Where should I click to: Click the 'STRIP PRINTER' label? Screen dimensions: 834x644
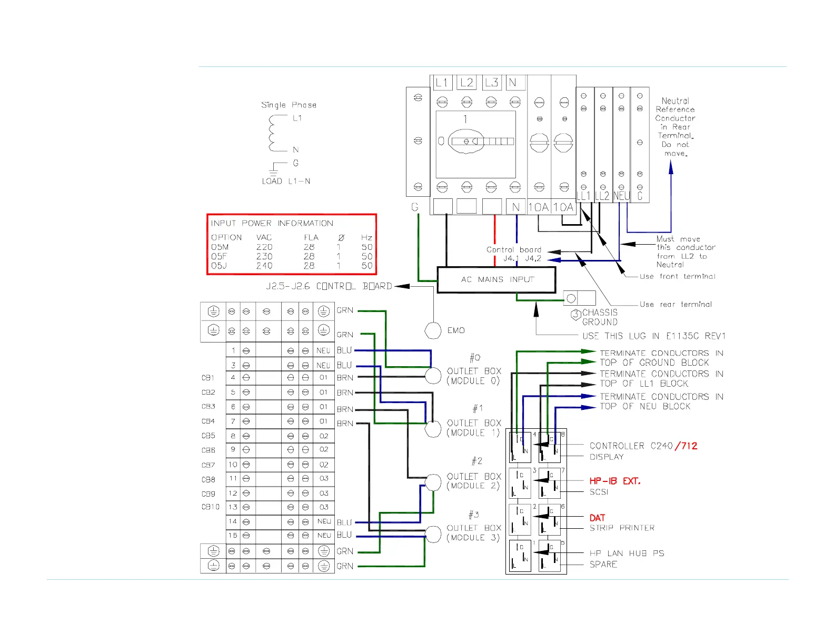[622, 528]
